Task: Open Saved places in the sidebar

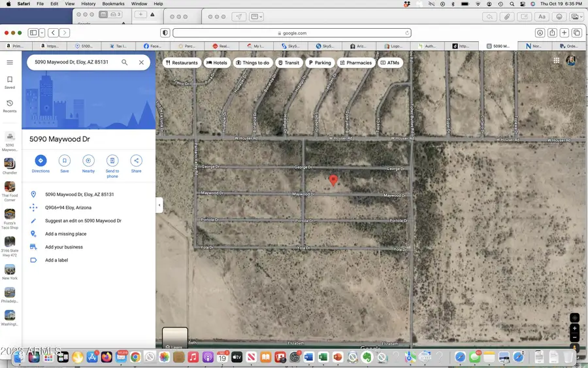Action: (x=10, y=82)
